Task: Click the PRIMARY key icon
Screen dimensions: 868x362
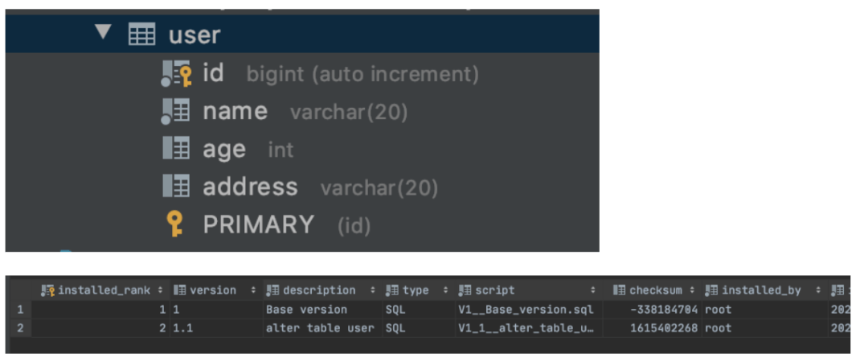Action: click(175, 224)
